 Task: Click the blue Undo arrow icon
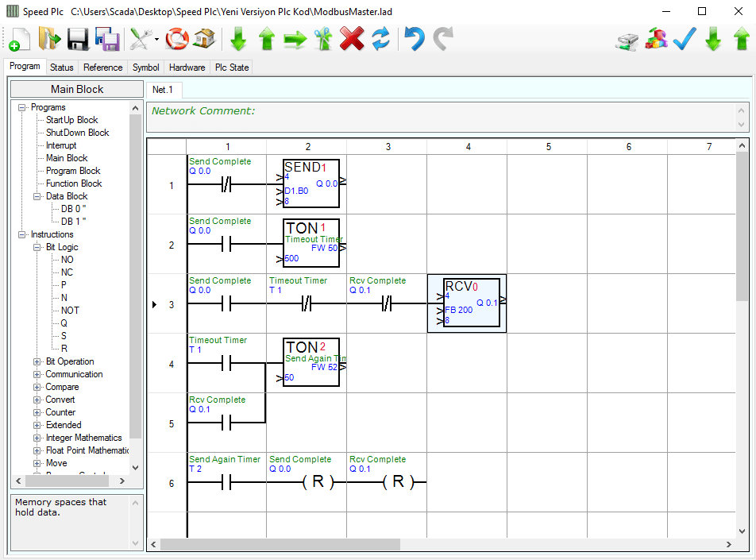coord(414,38)
